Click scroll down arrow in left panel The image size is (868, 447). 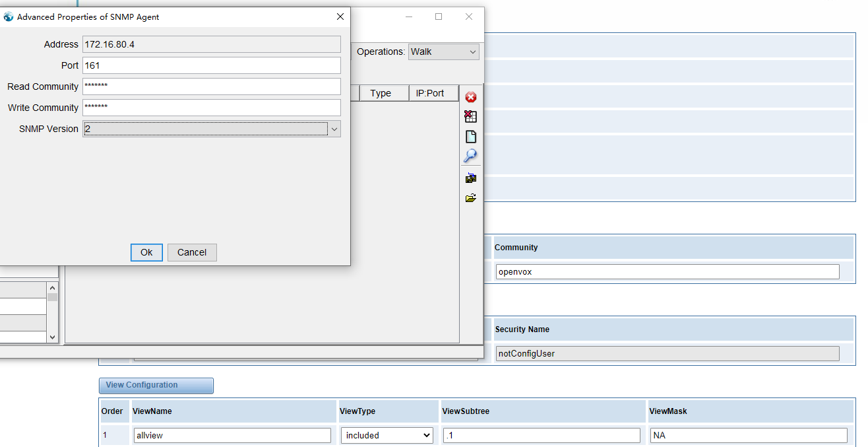[52, 337]
